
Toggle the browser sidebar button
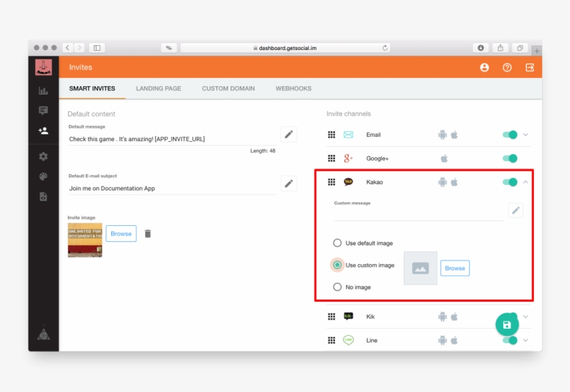point(97,48)
